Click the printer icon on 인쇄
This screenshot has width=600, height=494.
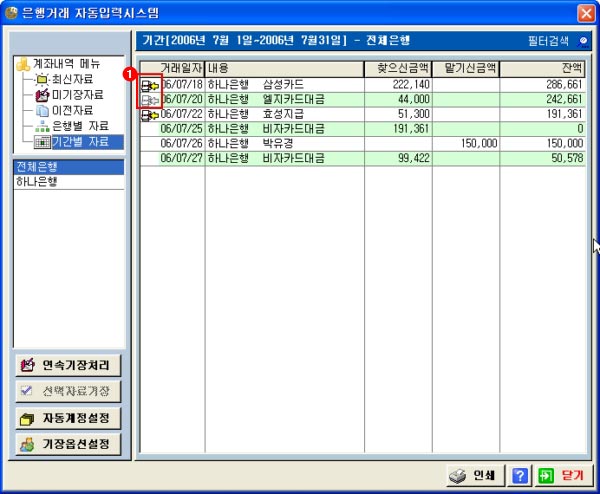pos(457,476)
